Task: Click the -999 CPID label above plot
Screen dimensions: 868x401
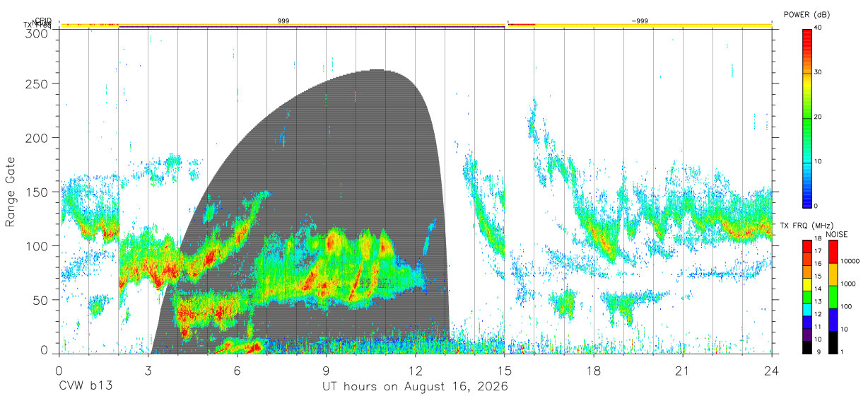Action: [640, 21]
